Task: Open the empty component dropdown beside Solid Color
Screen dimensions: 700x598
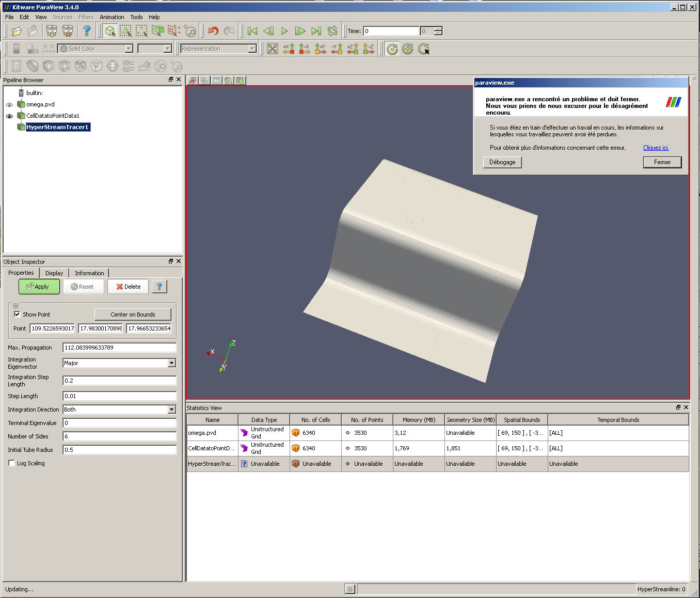Action: click(x=154, y=49)
